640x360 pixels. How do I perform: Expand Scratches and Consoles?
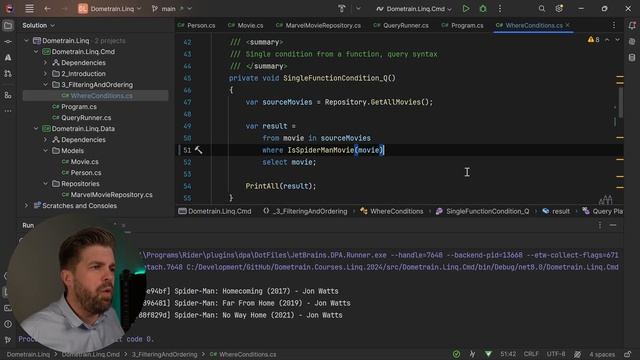pyautogui.click(x=27, y=206)
